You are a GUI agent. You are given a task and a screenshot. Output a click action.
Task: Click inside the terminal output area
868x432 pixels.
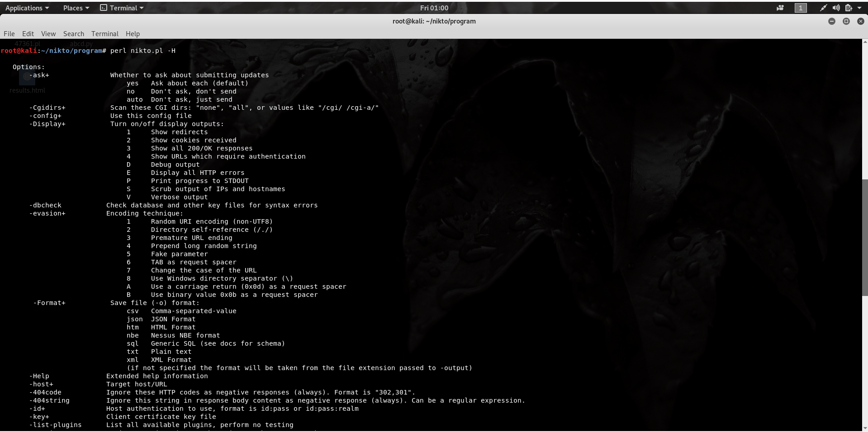point(407,226)
